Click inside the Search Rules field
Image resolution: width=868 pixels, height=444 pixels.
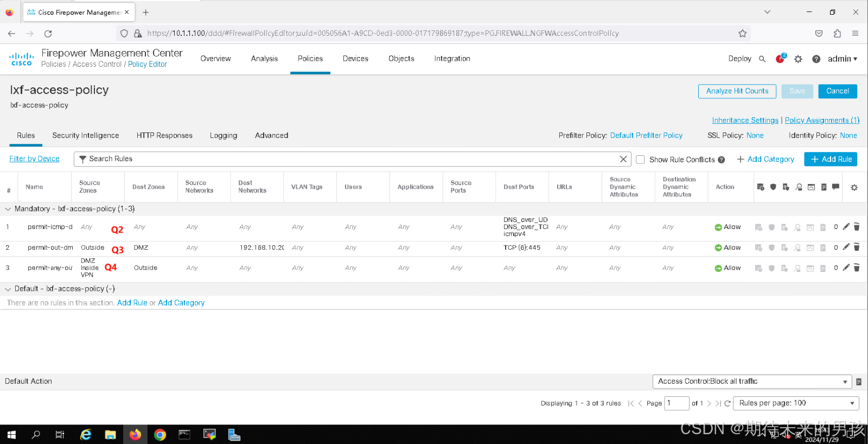(353, 159)
